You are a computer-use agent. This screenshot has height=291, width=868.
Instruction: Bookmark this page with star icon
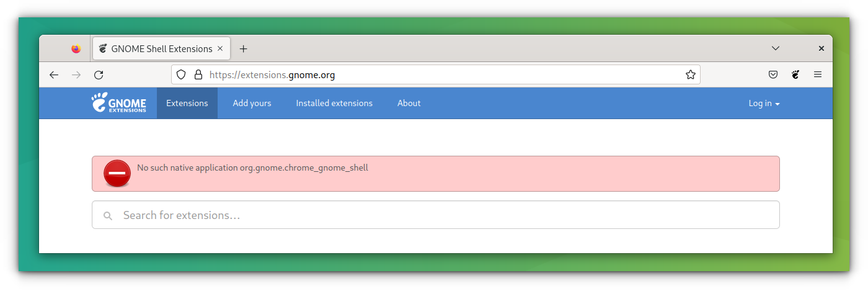(x=690, y=74)
